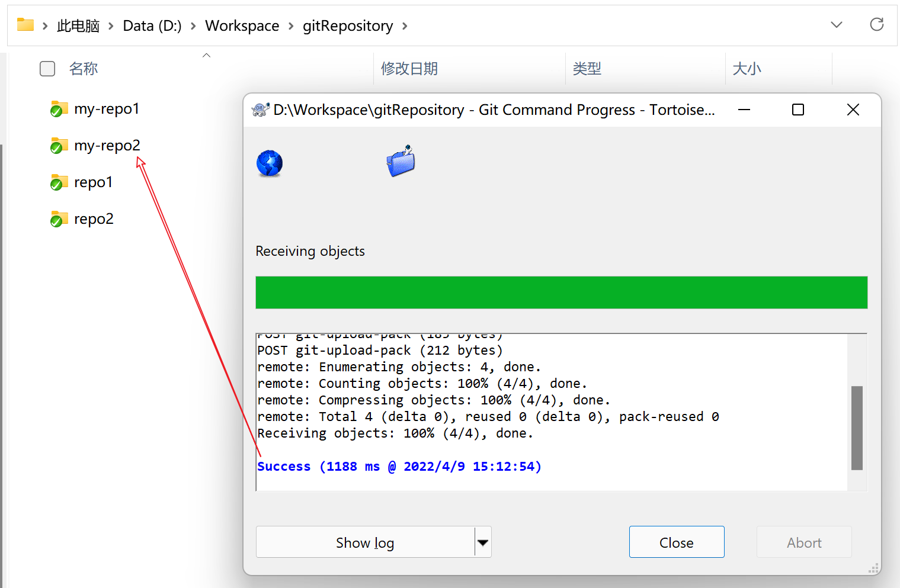This screenshot has height=588, width=900.
Task: Toggle the select-all checkbox beside 名称
Action: pyautogui.click(x=47, y=69)
